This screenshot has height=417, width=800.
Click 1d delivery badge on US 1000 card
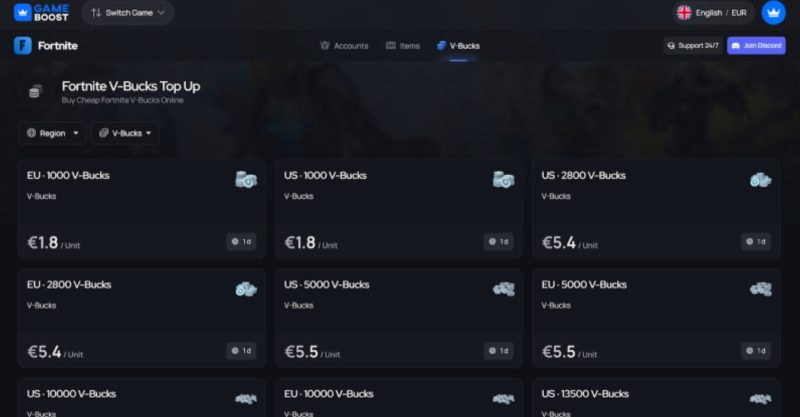click(498, 241)
